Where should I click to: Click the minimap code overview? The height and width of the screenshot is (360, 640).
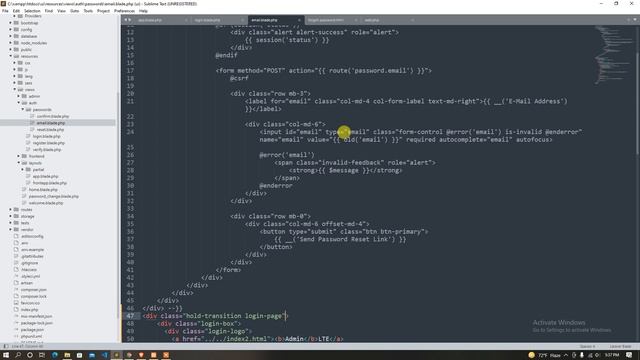[x=615, y=55]
